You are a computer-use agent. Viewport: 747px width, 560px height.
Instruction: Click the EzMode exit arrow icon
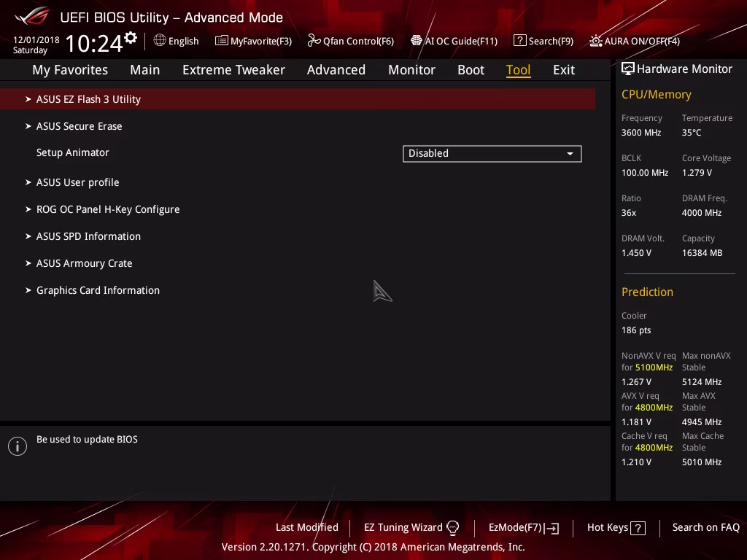click(551, 528)
